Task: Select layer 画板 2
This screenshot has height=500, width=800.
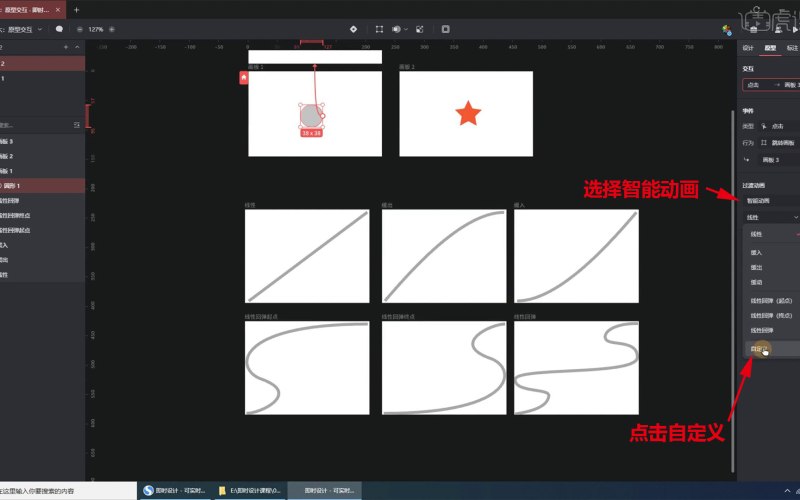Action: (42, 156)
